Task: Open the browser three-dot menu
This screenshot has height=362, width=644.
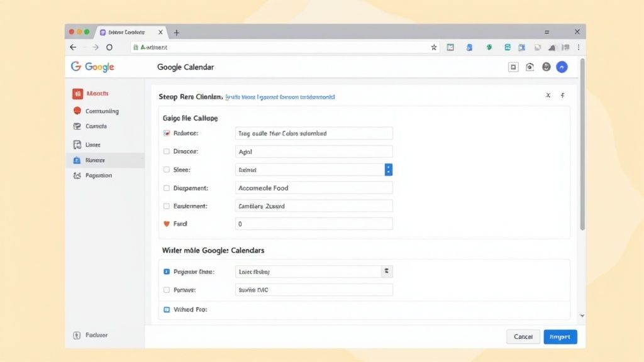Action: click(578, 47)
